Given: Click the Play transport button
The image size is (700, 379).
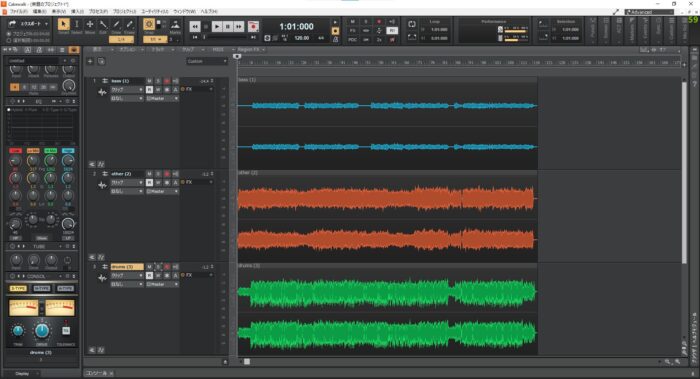Looking at the screenshot, I should pos(217,27).
